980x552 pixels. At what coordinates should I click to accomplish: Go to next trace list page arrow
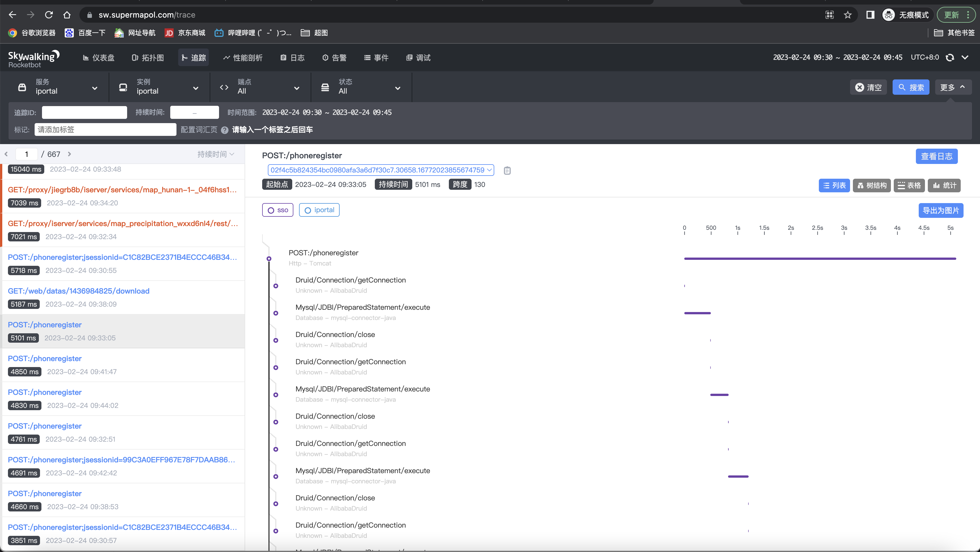point(69,154)
